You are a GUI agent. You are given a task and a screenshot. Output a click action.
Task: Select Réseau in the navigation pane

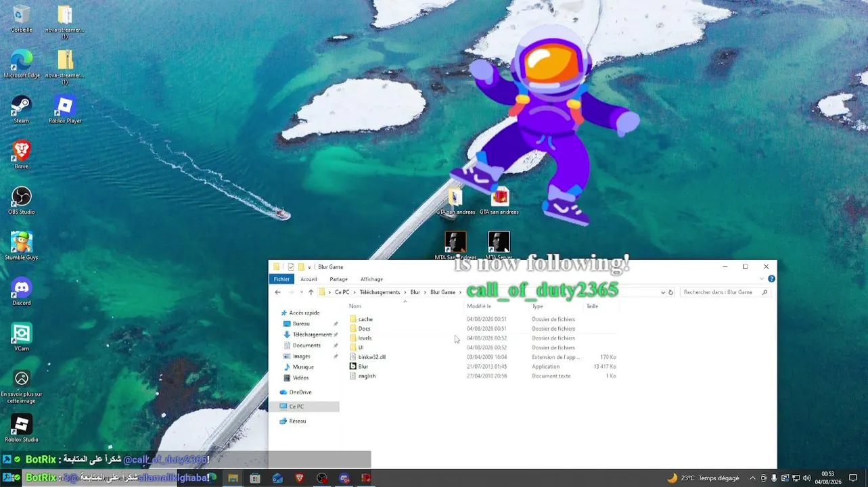297,421
